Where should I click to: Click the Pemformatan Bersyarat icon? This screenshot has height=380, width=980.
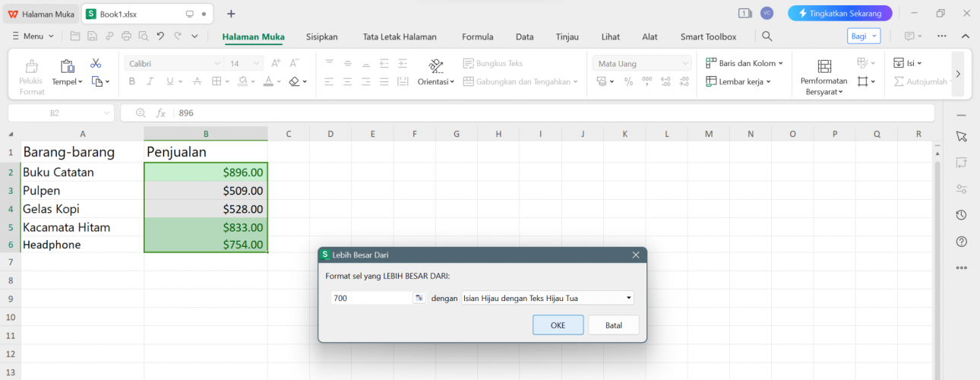coord(824,66)
